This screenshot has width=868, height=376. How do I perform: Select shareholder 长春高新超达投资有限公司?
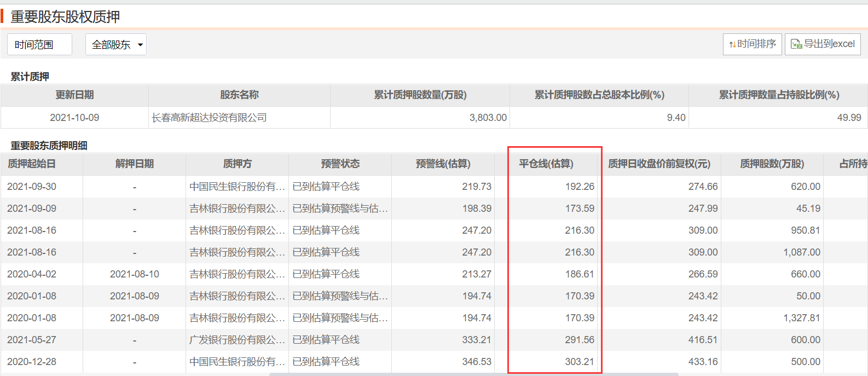click(209, 118)
